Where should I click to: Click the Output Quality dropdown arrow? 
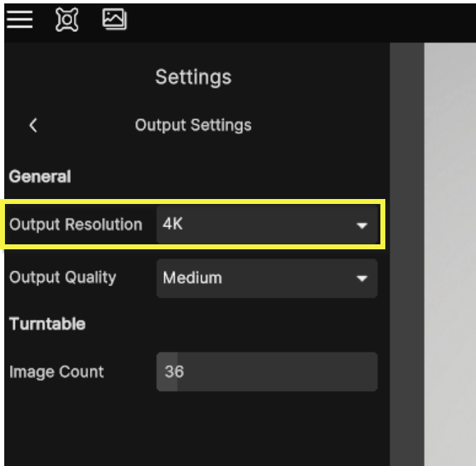(x=362, y=278)
